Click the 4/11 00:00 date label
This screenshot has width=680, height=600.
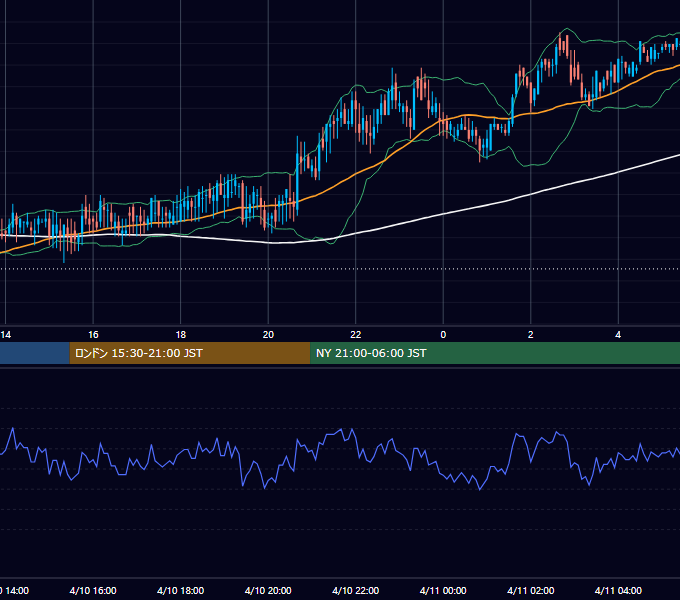[x=443, y=590]
